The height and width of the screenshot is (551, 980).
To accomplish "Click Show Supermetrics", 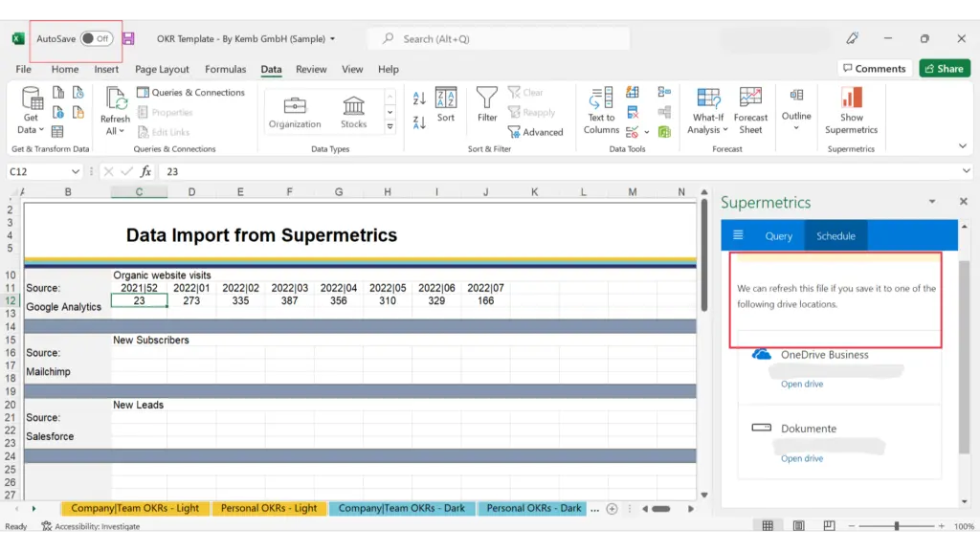I will pos(851,111).
